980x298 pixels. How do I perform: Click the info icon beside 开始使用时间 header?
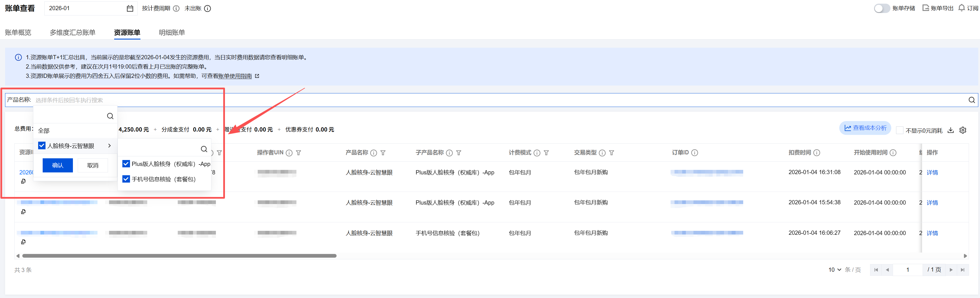tap(893, 153)
